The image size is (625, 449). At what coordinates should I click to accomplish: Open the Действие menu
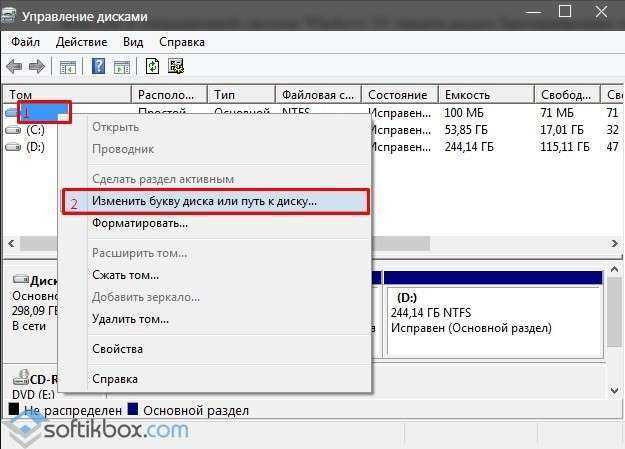coord(82,42)
